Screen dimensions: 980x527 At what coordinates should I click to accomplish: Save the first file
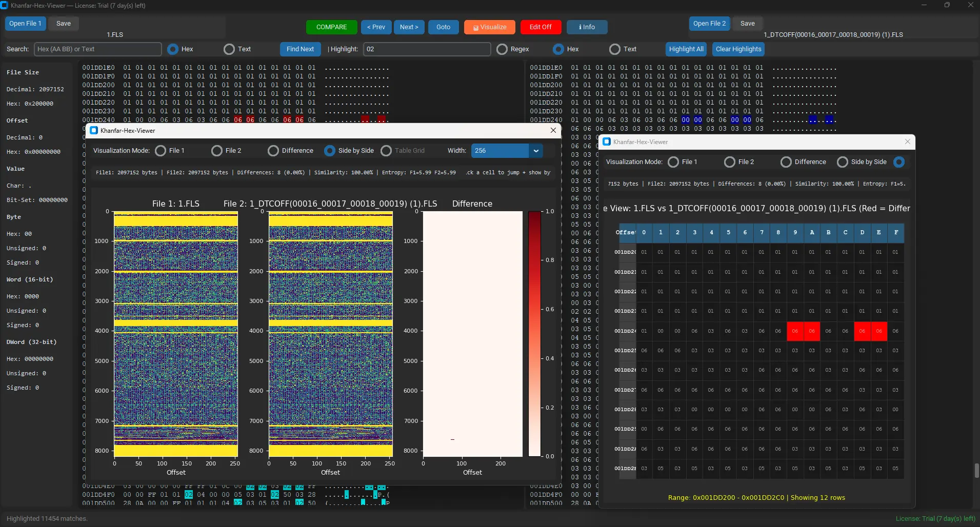[63, 23]
